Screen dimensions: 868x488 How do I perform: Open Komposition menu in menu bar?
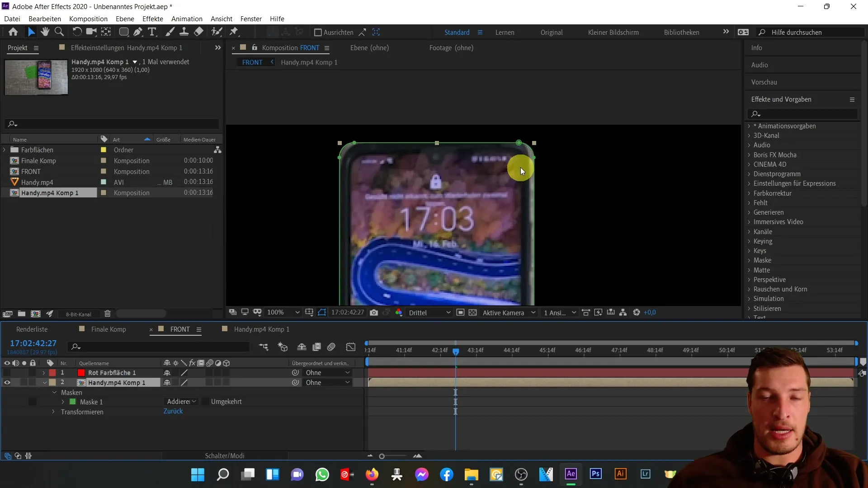88,19
